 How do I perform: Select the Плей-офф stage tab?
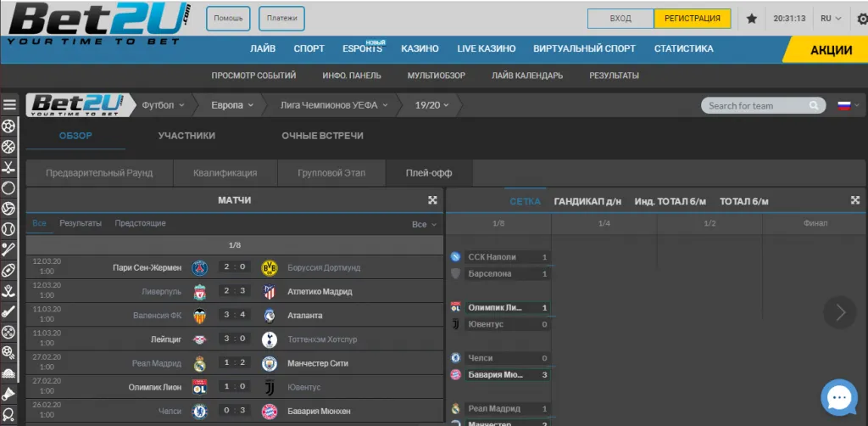429,173
